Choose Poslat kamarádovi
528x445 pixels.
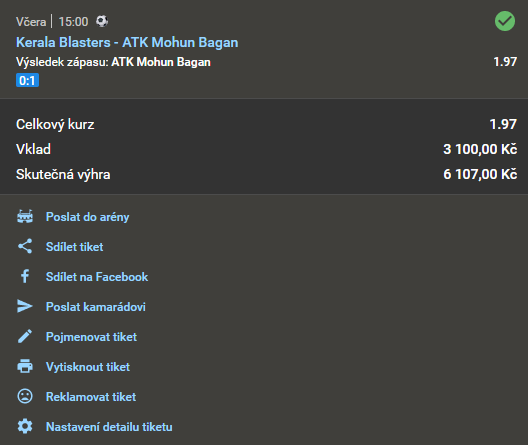tap(96, 307)
